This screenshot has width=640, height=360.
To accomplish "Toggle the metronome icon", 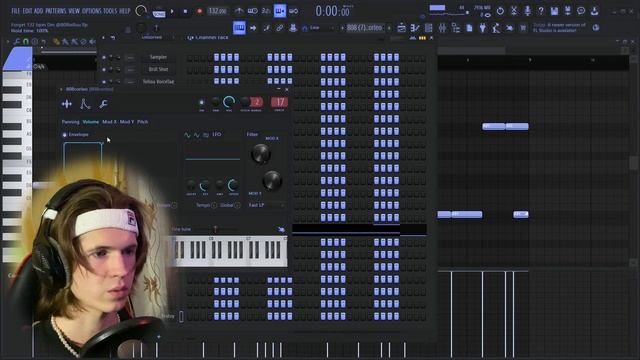I will pos(239,11).
